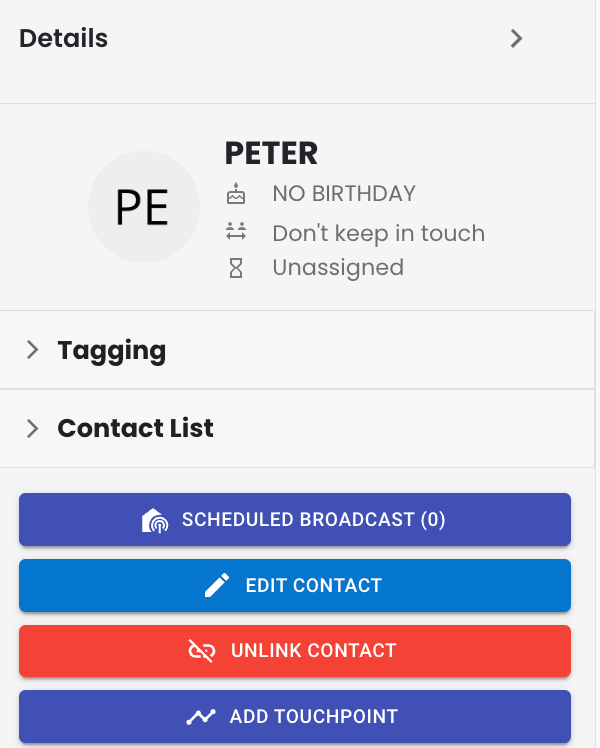
Task: Expand the Tagging section chevron
Action: coord(32,350)
